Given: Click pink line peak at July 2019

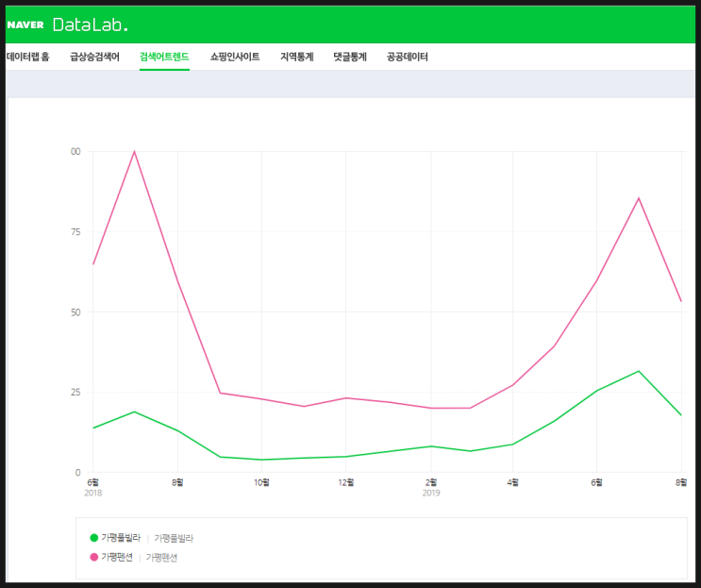Looking at the screenshot, I should coord(639,198).
